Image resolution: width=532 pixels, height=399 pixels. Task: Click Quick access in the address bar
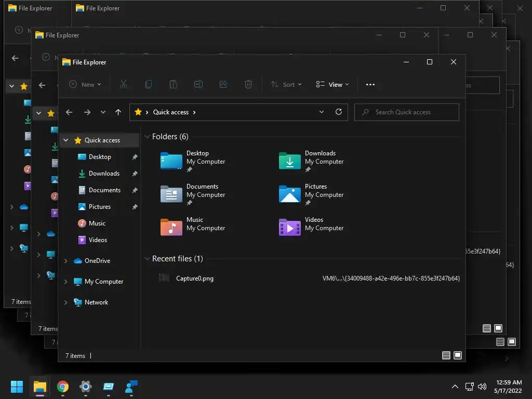(x=170, y=112)
